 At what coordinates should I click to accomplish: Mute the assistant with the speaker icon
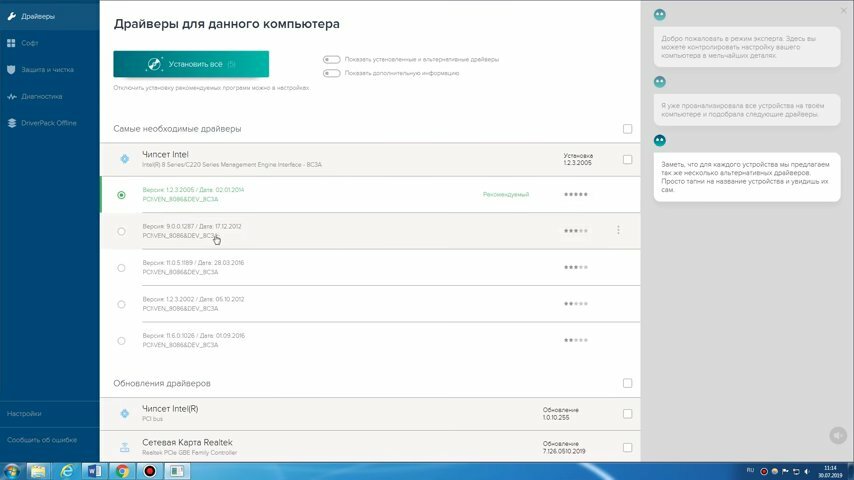838,435
